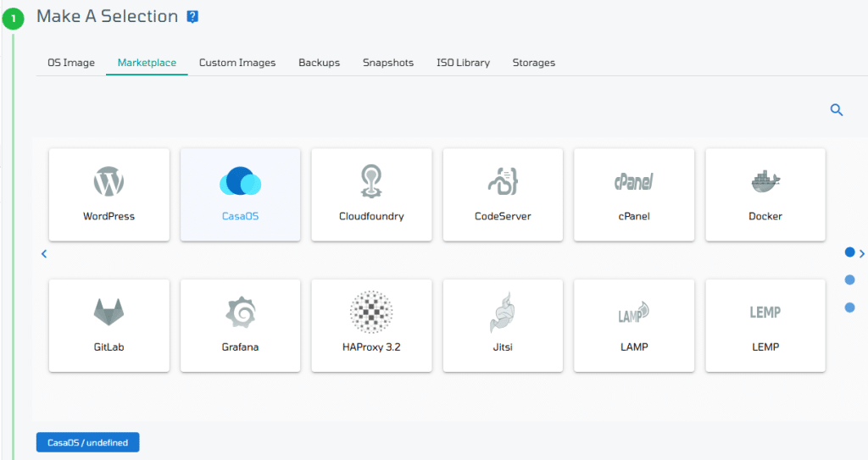Select the first pagination dot
Screen dimensions: 868x460
pyautogui.click(x=849, y=252)
